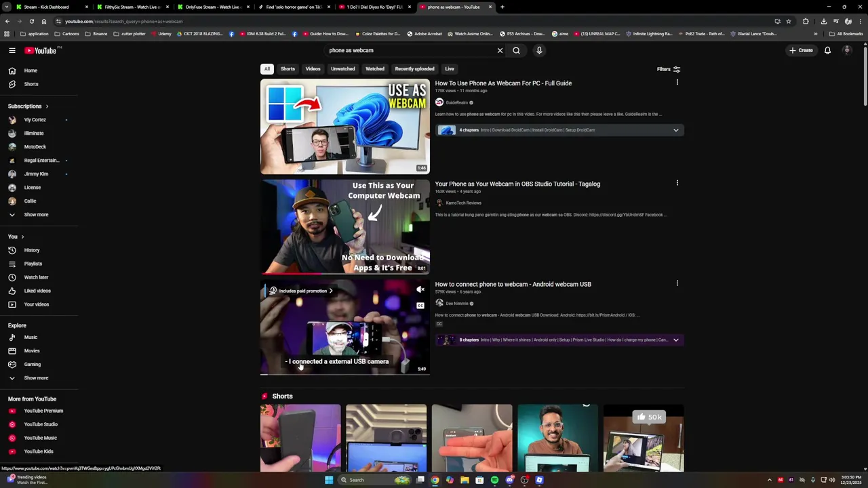The width and height of the screenshot is (868, 488).
Task: Open 'Your Phone as Your Webcam in OBS Studio' title
Action: coord(517,184)
